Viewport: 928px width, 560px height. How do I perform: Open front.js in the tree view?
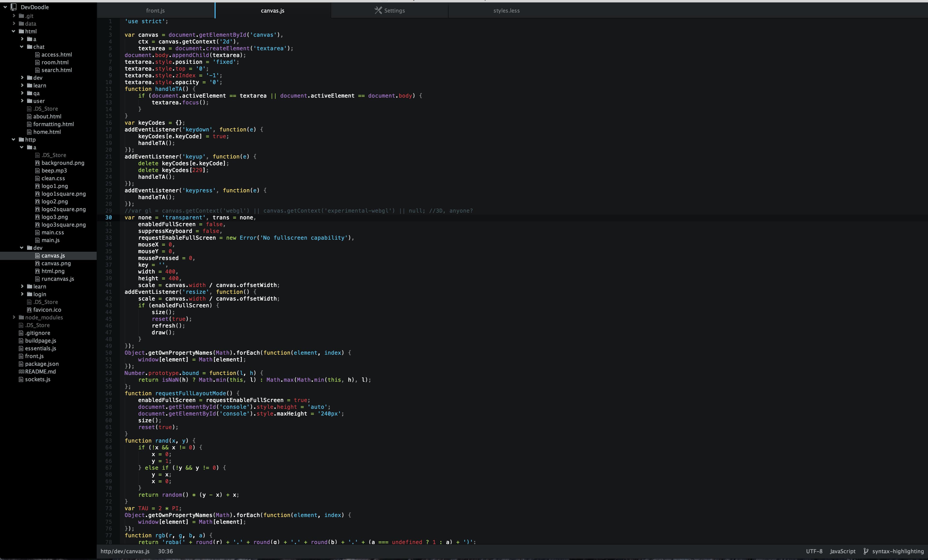34,356
